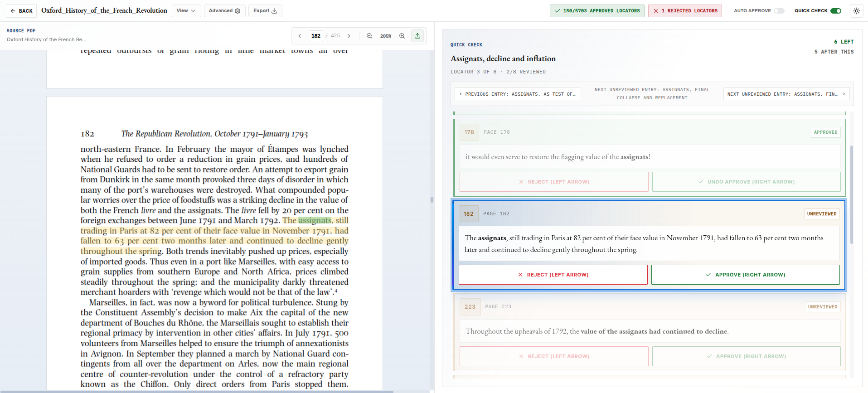Go to next PDF page arrow
Screen dimensions: 868x393
[349, 36]
